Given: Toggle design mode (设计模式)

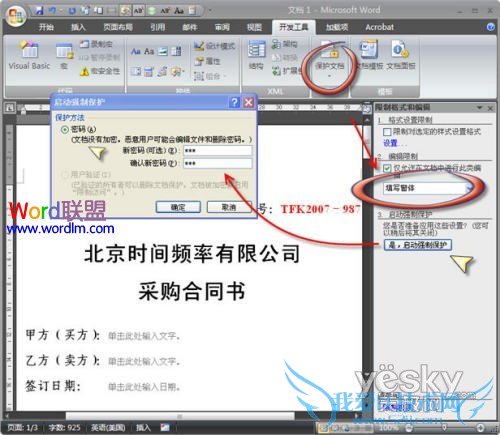Looking at the screenshot, I should (x=214, y=46).
